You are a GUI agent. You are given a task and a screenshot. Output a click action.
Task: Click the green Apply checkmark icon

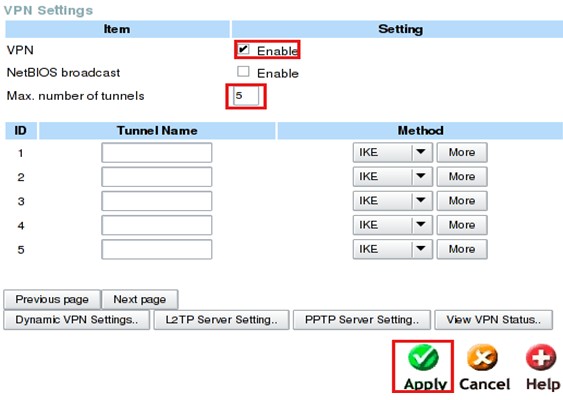(423, 358)
